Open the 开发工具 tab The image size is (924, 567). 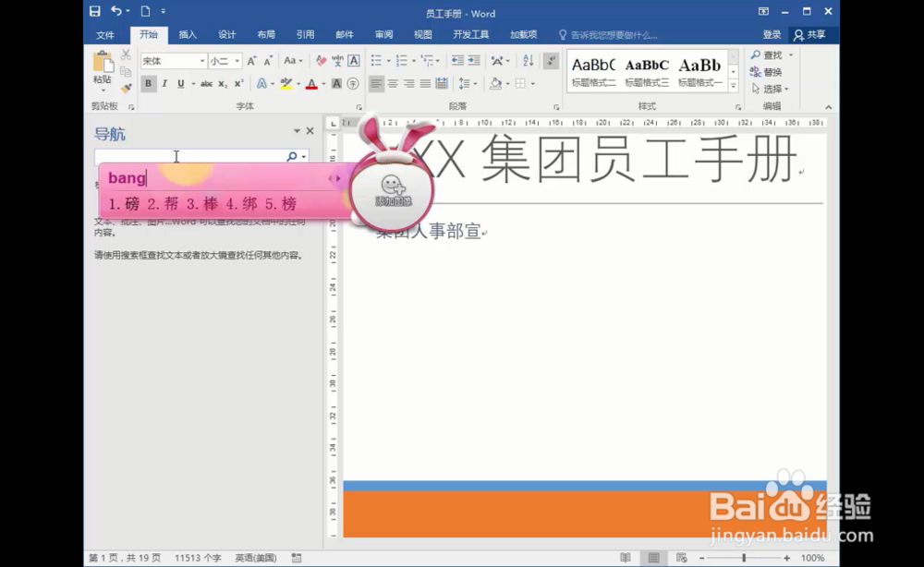point(471,35)
